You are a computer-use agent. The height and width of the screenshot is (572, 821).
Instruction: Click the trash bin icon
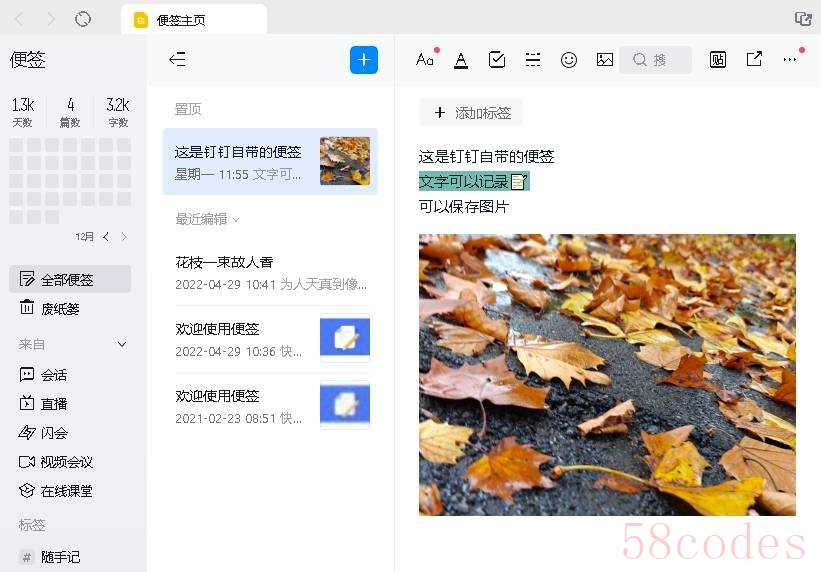[27, 307]
